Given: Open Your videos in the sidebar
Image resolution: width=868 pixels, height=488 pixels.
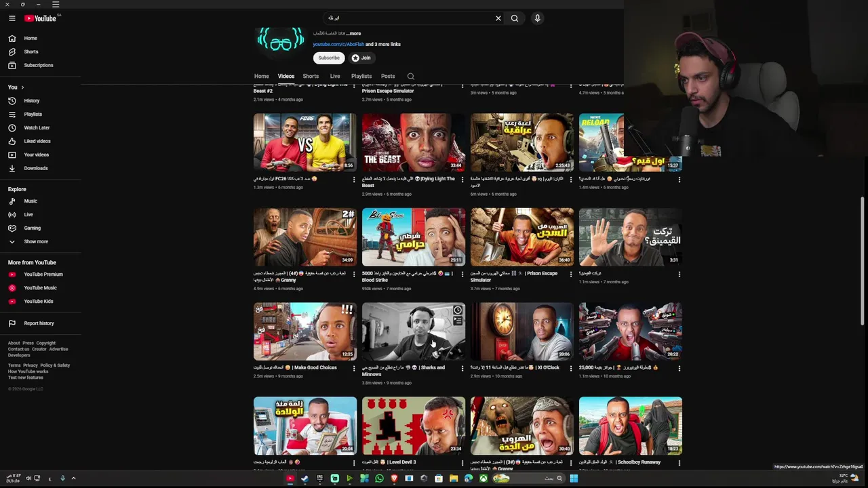Looking at the screenshot, I should click(41, 155).
